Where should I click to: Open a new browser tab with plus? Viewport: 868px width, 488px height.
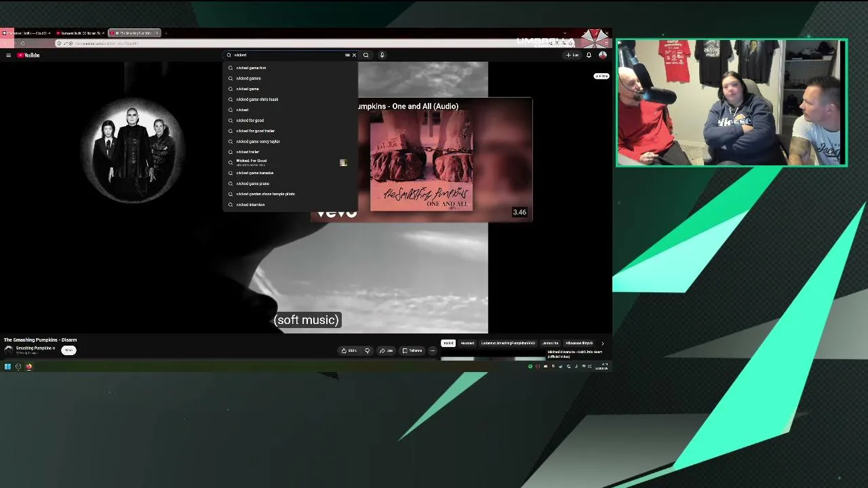(166, 33)
